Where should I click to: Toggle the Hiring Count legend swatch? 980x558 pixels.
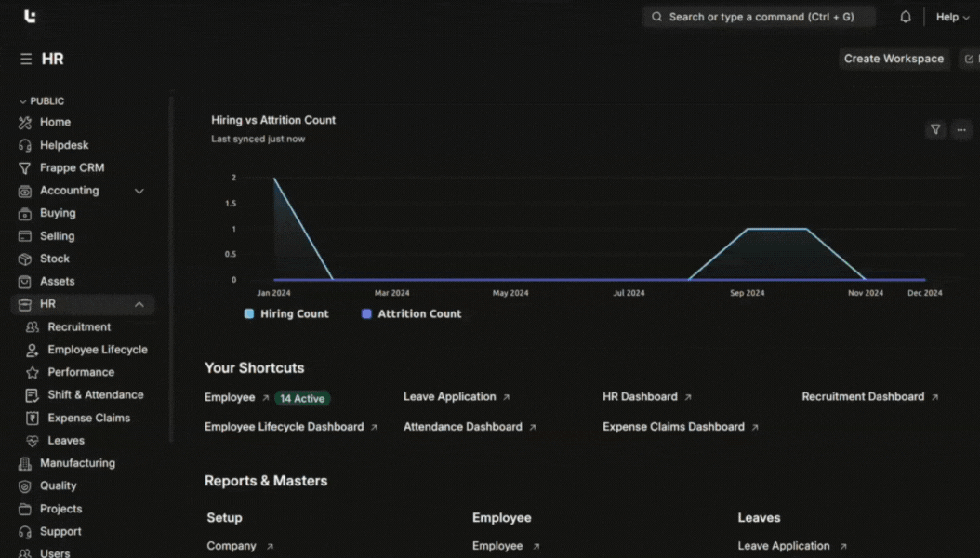pyautogui.click(x=249, y=314)
